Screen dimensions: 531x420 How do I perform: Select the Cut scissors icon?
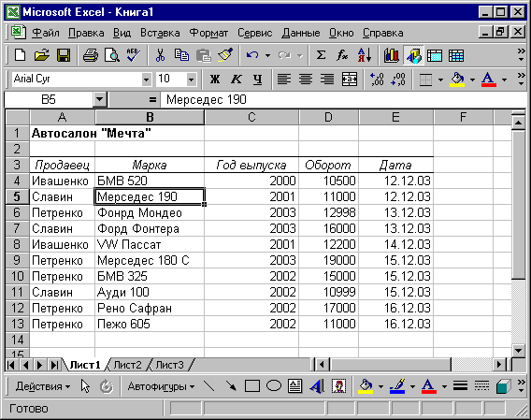point(160,55)
